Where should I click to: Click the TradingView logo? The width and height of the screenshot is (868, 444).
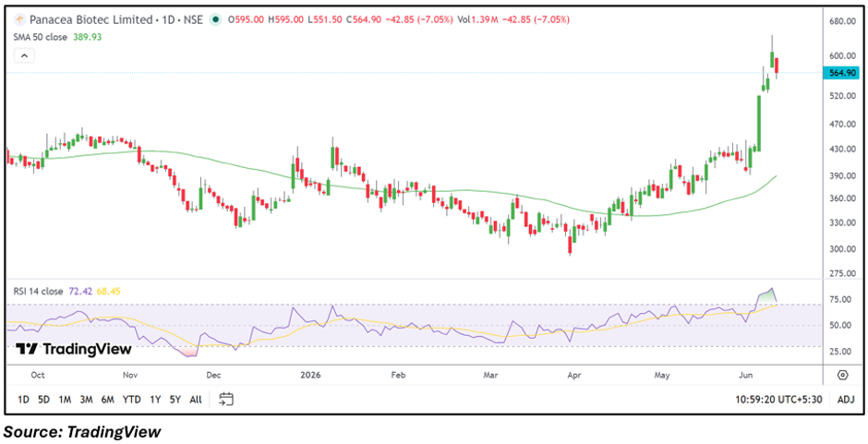click(74, 349)
